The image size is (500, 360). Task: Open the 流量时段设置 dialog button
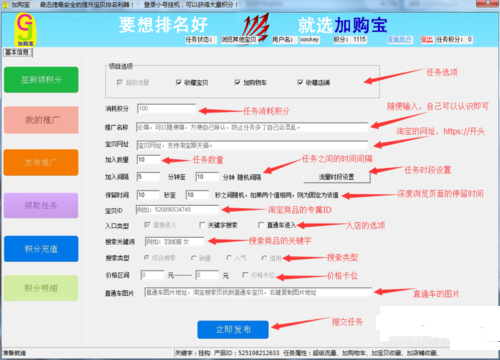337,177
